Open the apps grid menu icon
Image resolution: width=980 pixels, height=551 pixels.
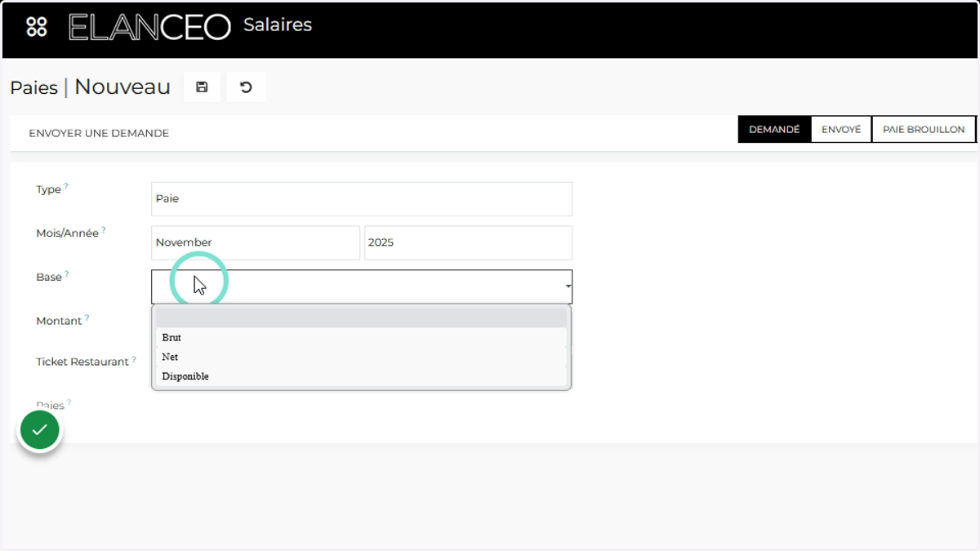(x=37, y=27)
